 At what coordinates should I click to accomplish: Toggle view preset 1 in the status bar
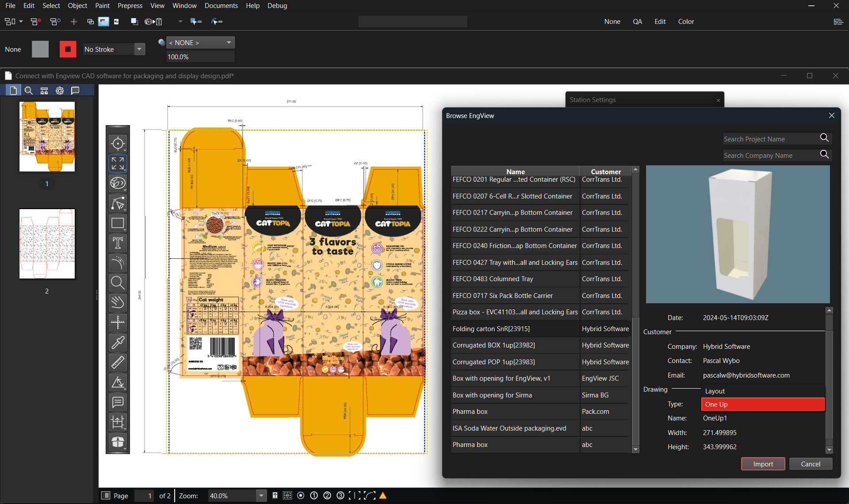click(x=314, y=496)
